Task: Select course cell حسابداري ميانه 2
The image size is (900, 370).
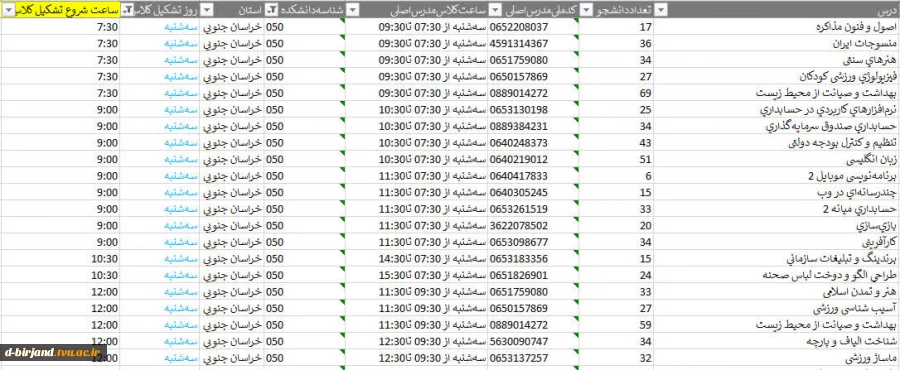Action: [x=777, y=209]
